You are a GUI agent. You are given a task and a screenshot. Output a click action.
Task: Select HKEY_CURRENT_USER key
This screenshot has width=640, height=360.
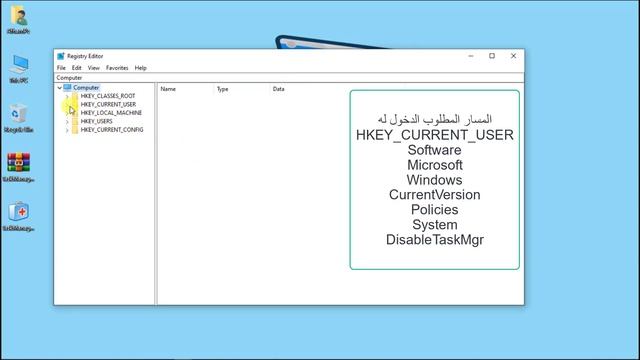[108, 104]
